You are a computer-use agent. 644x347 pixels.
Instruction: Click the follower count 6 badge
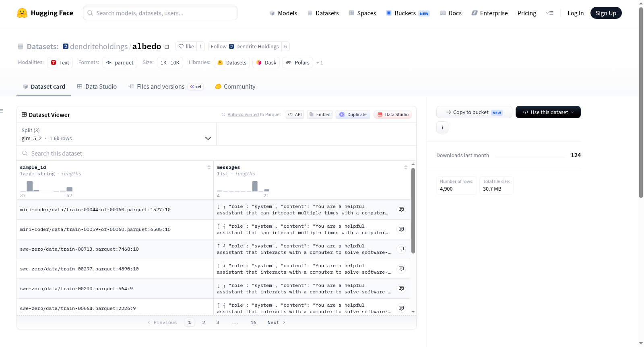pyautogui.click(x=285, y=46)
